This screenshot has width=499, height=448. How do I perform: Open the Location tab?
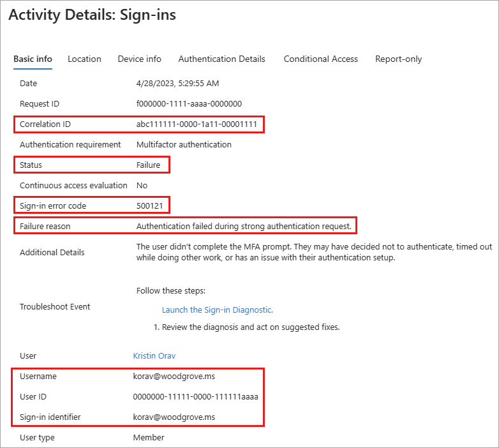point(84,59)
